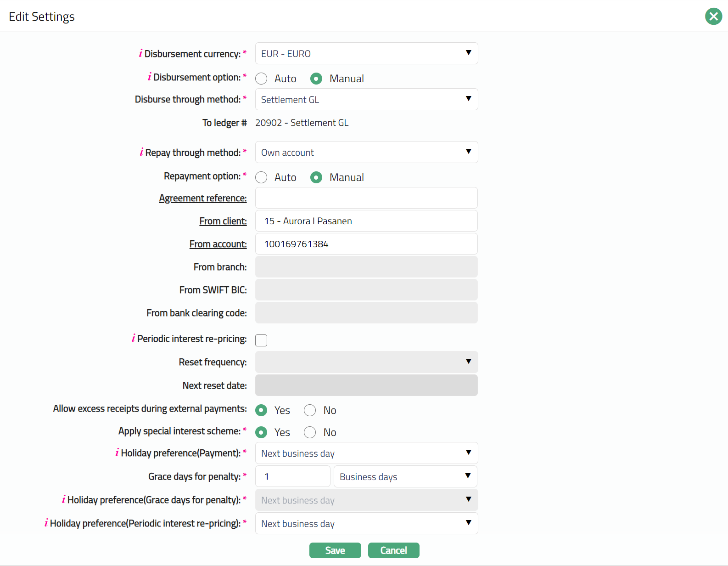The height and width of the screenshot is (566, 728).
Task: Click info icon beside Disbursement currency
Action: pyautogui.click(x=140, y=54)
